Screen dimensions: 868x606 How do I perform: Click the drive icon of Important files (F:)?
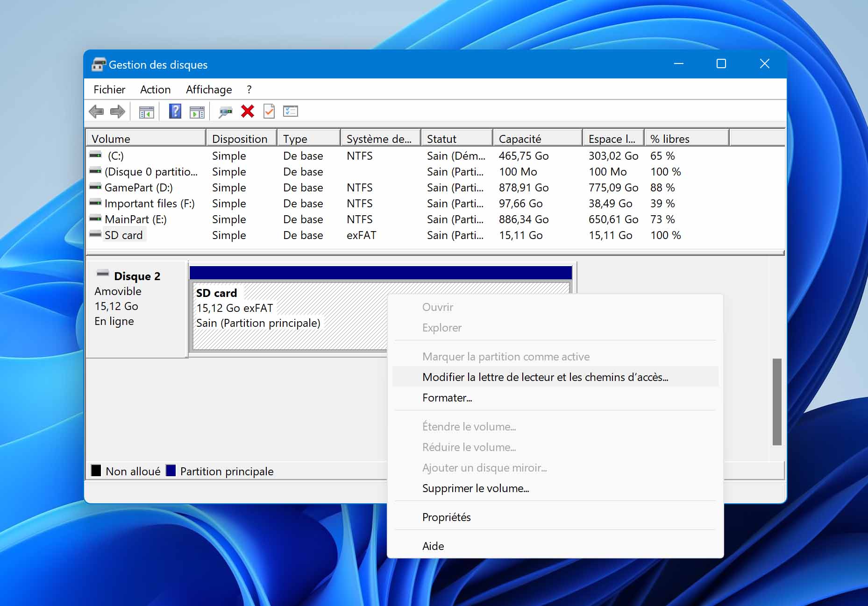coord(95,203)
